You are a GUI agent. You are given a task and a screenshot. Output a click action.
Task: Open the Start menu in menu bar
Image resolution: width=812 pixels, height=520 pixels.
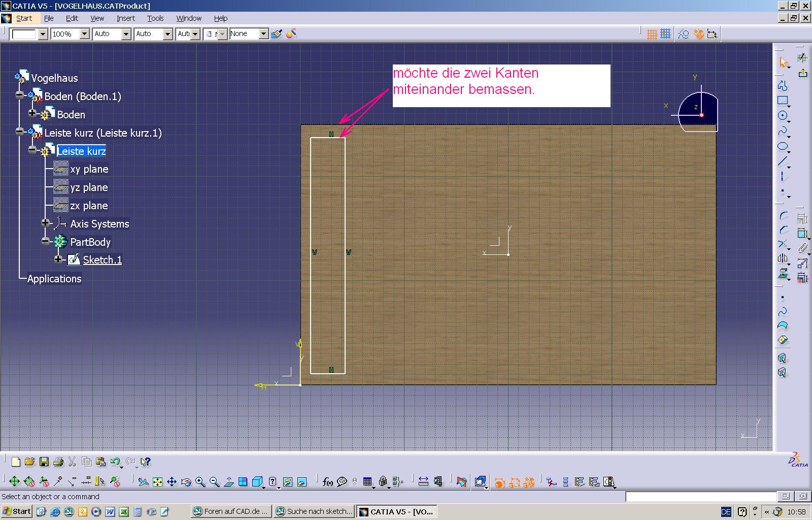(24, 18)
